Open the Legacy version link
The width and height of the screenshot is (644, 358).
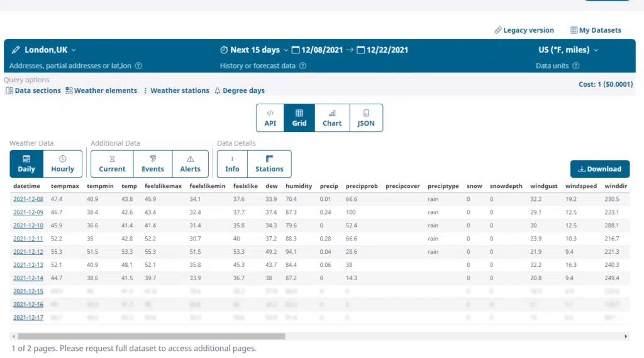[x=524, y=30]
